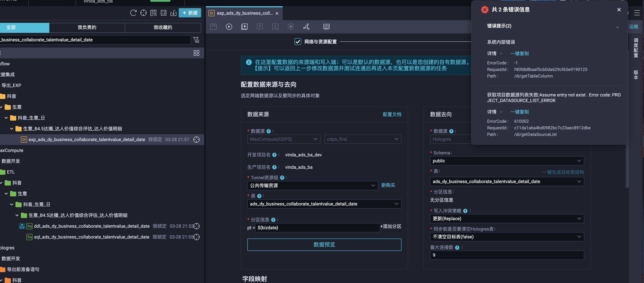The width and height of the screenshot is (644, 283).
Task: Select the 全部 tab
Action: [x=25, y=27]
